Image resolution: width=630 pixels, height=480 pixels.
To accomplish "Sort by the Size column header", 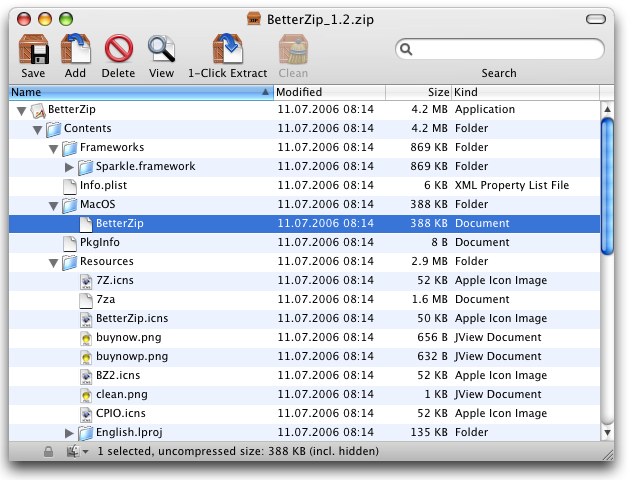I will coord(419,92).
